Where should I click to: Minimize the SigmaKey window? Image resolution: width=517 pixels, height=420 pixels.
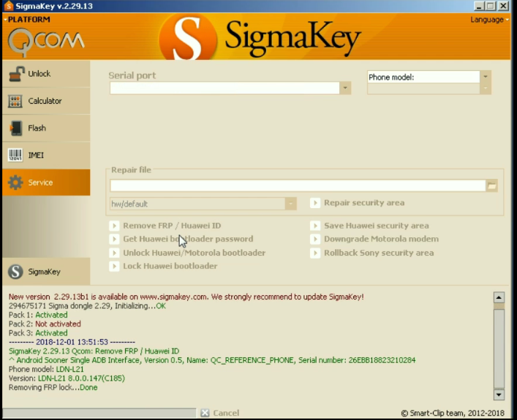(479, 6)
